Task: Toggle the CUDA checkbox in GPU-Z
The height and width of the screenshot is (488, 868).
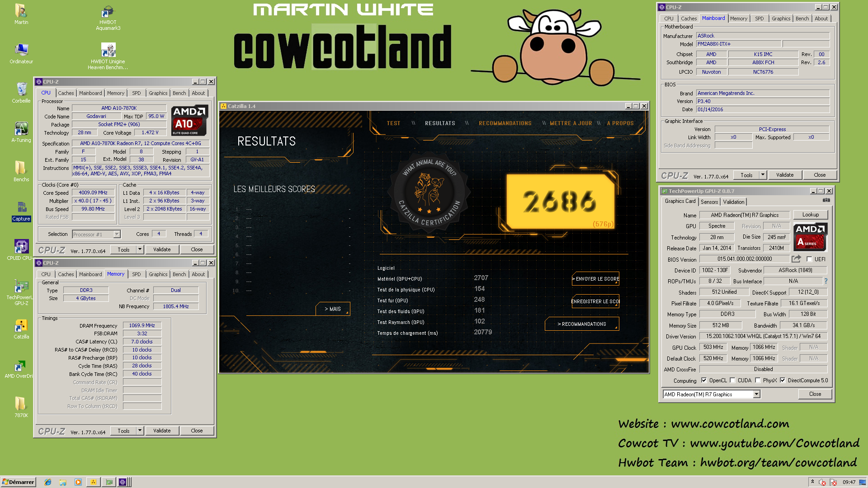Action: click(732, 380)
